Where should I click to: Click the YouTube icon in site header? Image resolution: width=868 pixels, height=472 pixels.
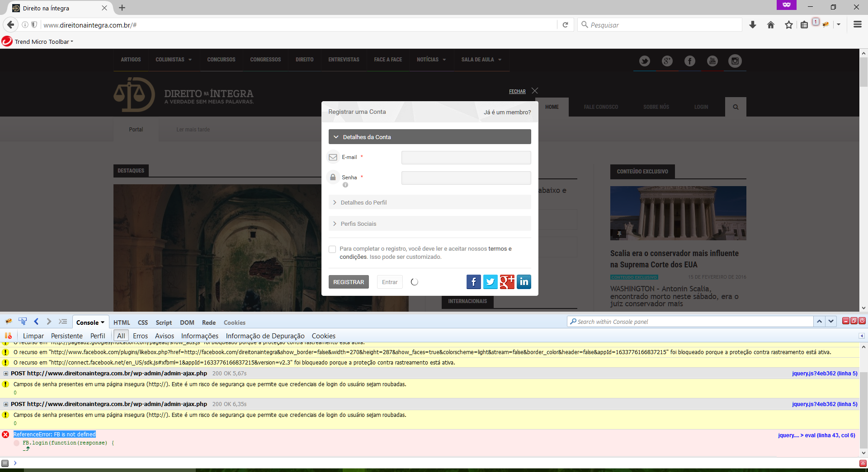click(712, 61)
